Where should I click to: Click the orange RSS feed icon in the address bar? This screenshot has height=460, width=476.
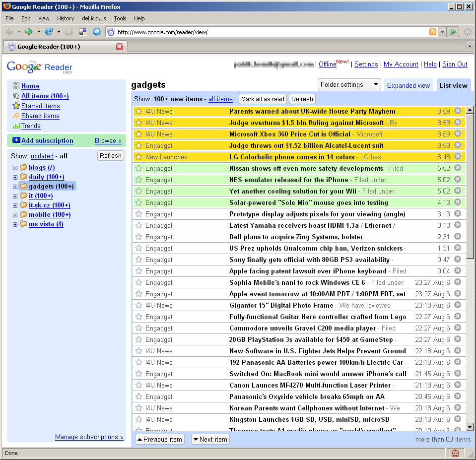click(433, 32)
